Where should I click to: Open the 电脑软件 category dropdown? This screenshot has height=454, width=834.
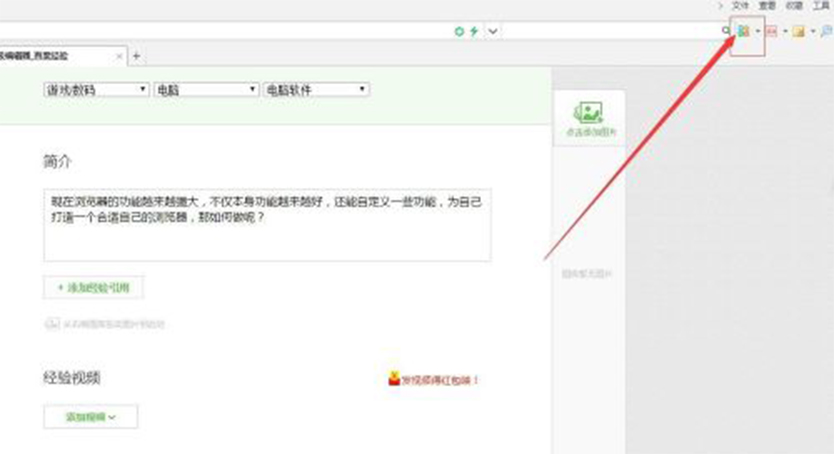tap(316, 90)
